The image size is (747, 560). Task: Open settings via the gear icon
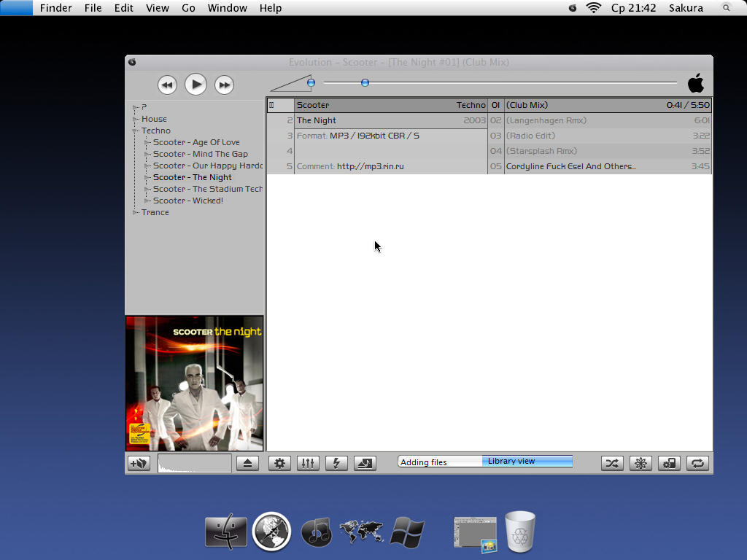click(279, 463)
